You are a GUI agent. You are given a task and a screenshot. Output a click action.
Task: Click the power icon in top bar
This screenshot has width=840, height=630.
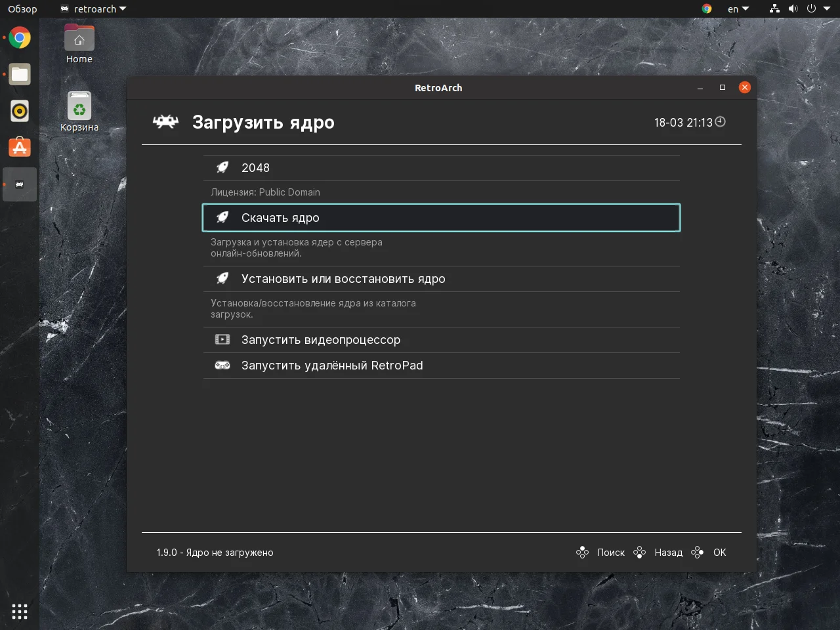811,9
